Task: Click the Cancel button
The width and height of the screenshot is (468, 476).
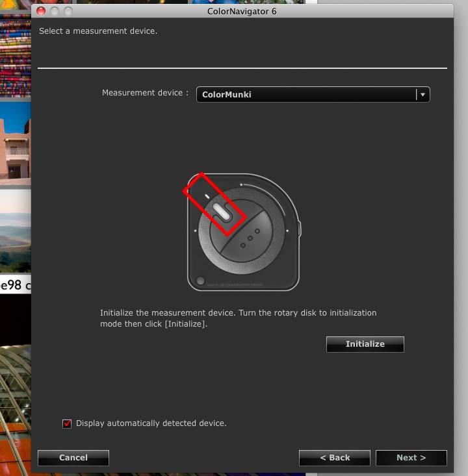Action: (73, 457)
